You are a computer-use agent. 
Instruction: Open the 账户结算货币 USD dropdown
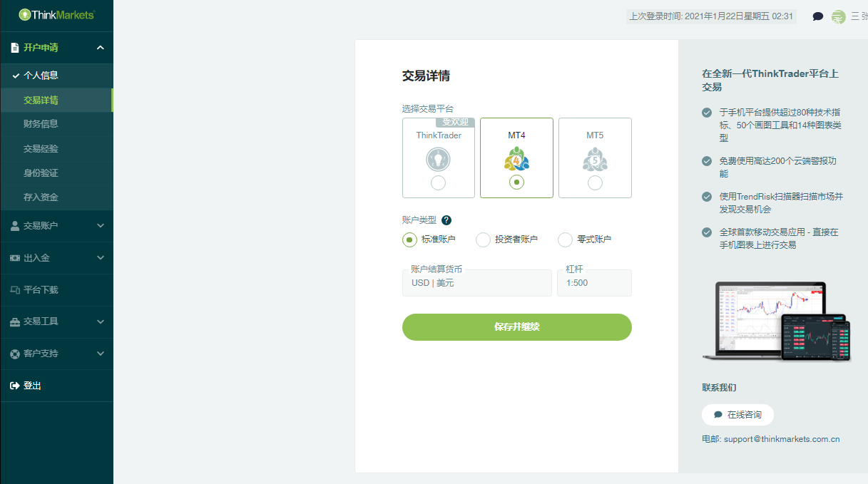click(477, 283)
